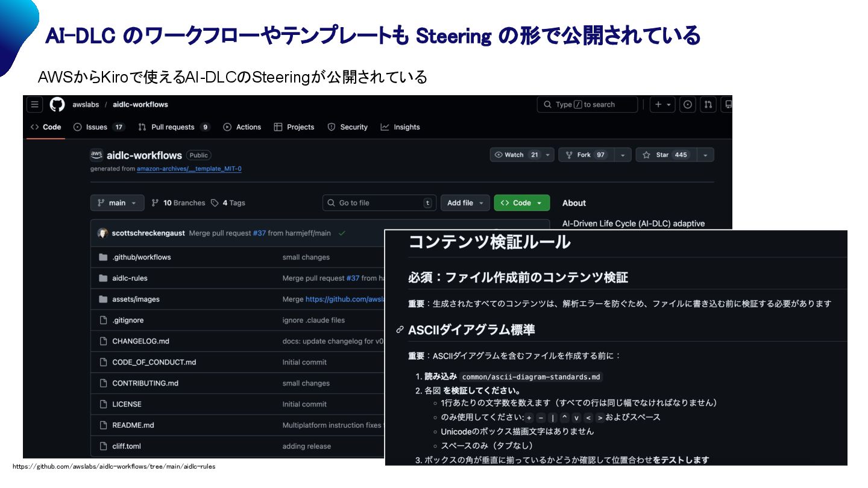Expand the Star lists dropdown arrow
Viewport: 868px width, 488px height.
coord(705,155)
